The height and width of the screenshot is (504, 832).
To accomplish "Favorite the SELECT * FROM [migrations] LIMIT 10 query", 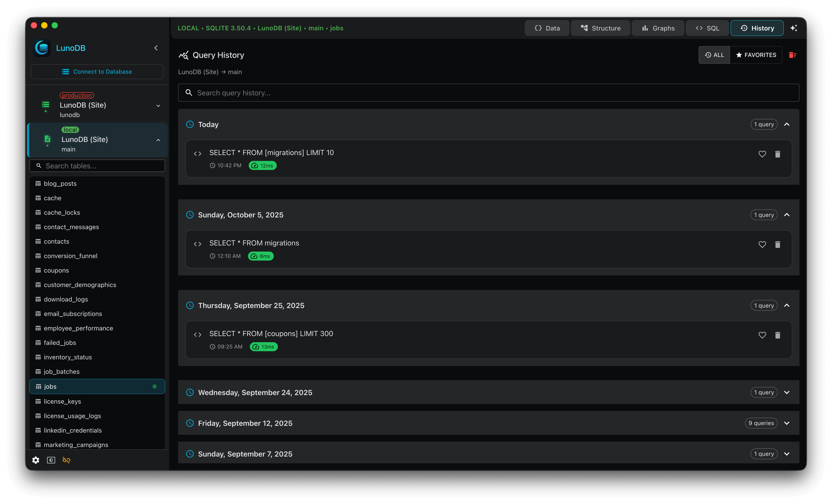I will pyautogui.click(x=762, y=154).
